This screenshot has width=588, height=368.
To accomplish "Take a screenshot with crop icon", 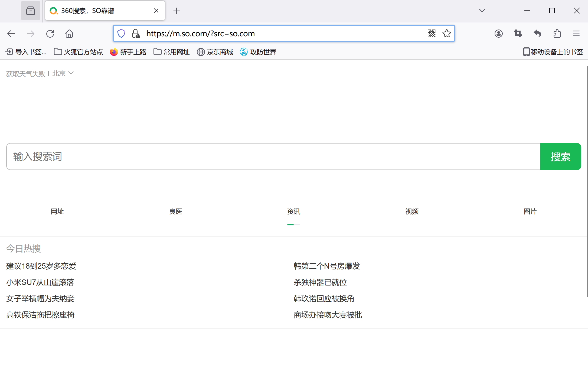I will (x=518, y=34).
